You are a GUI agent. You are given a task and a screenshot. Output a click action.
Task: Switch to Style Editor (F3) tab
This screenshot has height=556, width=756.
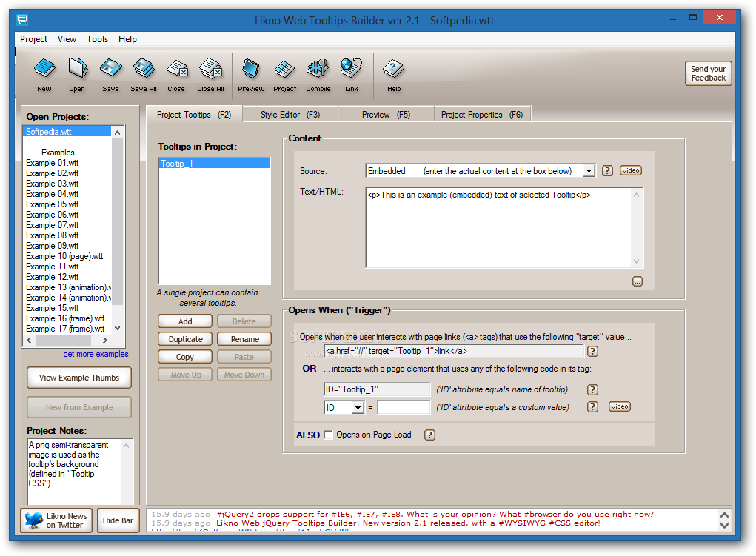coord(290,115)
